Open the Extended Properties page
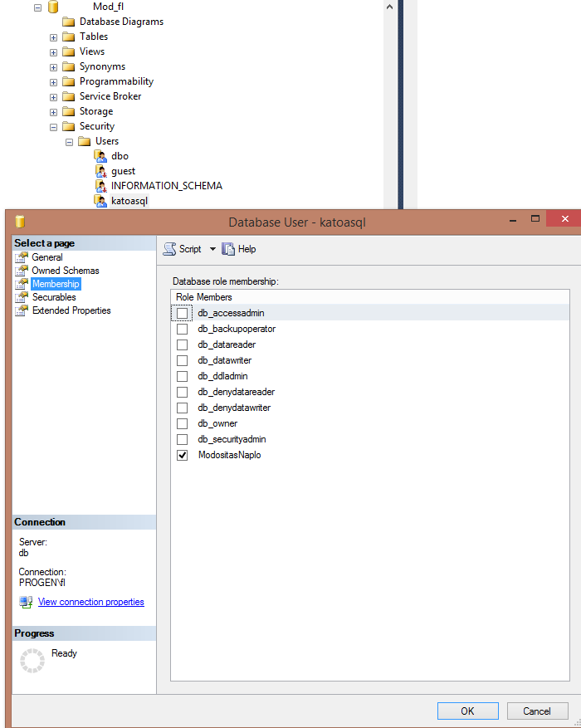581x728 pixels. point(71,310)
